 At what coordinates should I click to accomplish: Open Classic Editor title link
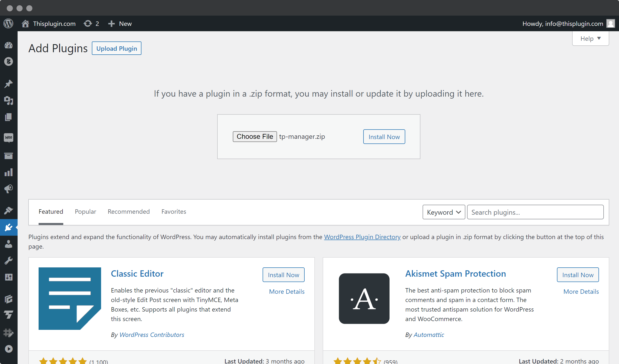(137, 273)
